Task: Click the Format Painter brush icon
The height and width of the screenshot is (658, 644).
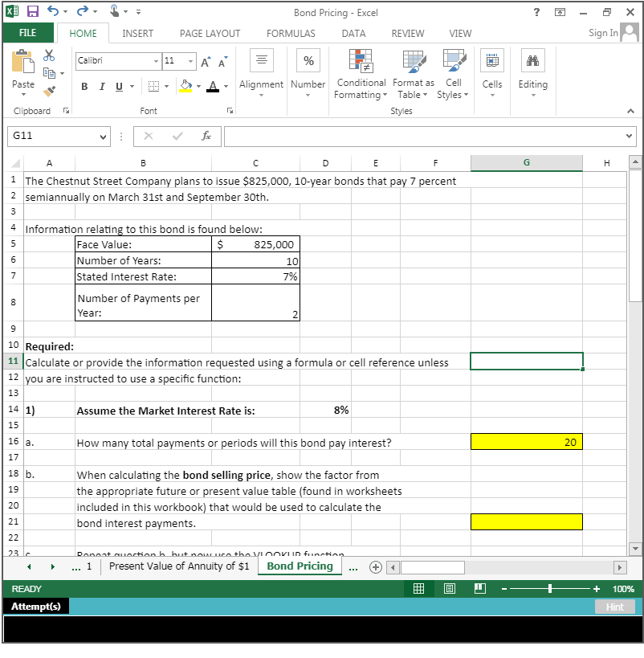Action: 49,91
